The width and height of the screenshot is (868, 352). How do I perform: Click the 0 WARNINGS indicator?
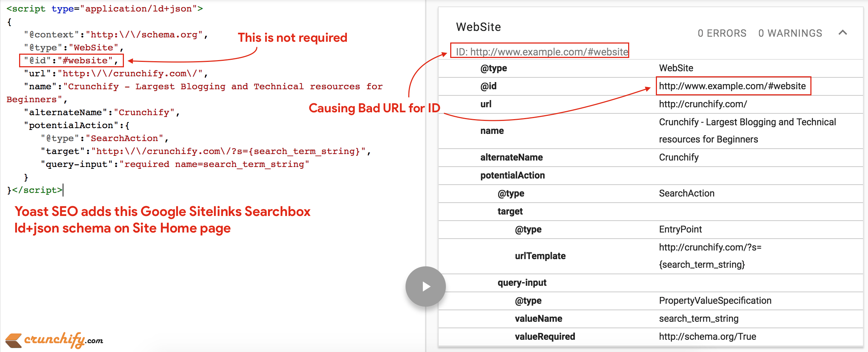click(790, 33)
